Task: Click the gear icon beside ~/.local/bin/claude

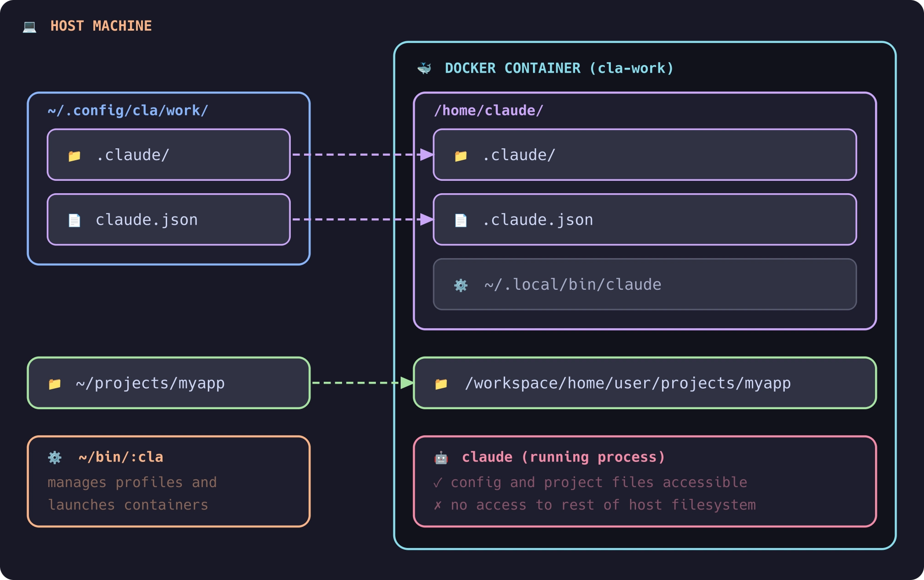Action: point(461,285)
